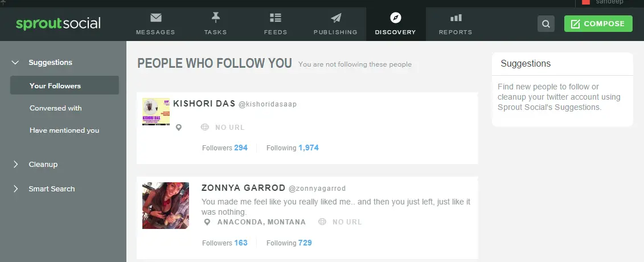
Task: Select Your Followers in sidebar
Action: point(55,86)
